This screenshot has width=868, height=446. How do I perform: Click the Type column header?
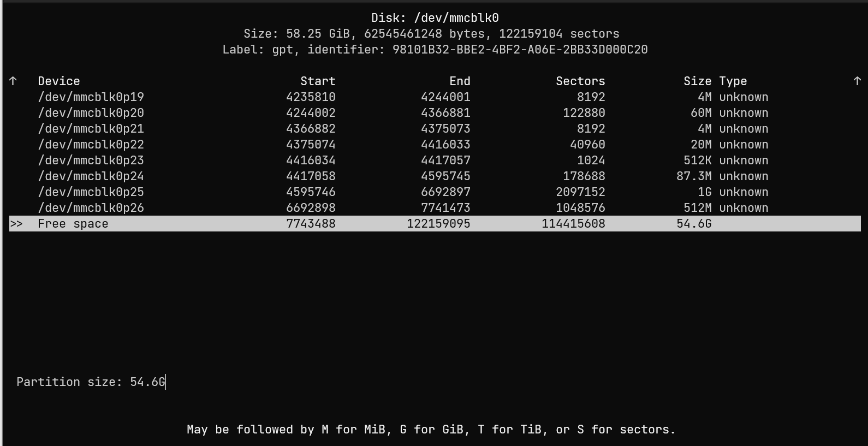(733, 81)
